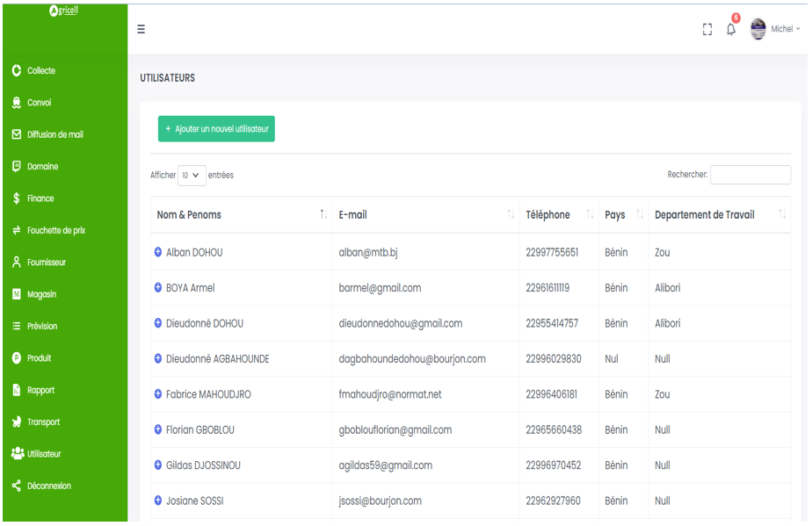Click the Déconnexion share icon
Viewport: 812px width, 526px height.
(x=17, y=486)
